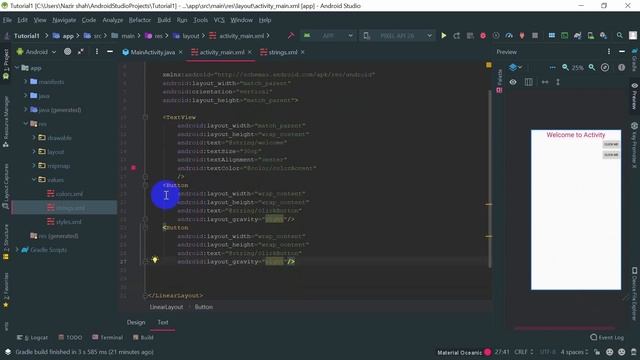Screen dimensions: 640x360
Task: Toggle read-only lock icon in status bar
Action: click(x=597, y=352)
